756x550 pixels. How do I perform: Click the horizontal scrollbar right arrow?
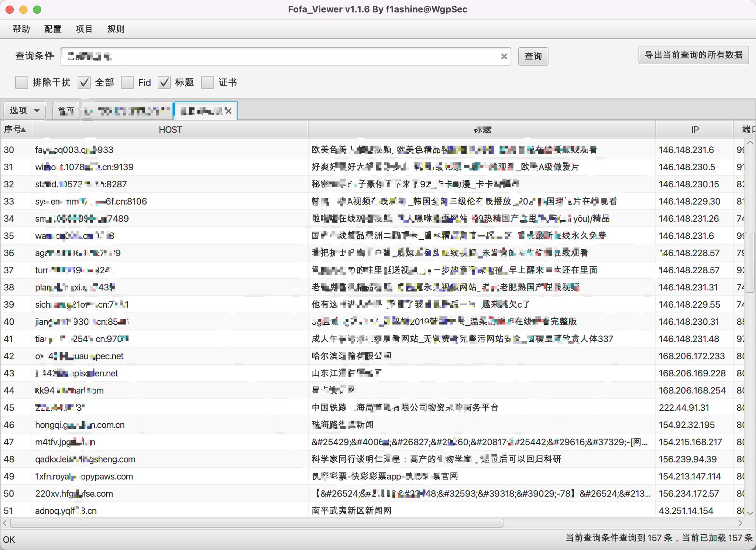(740, 523)
